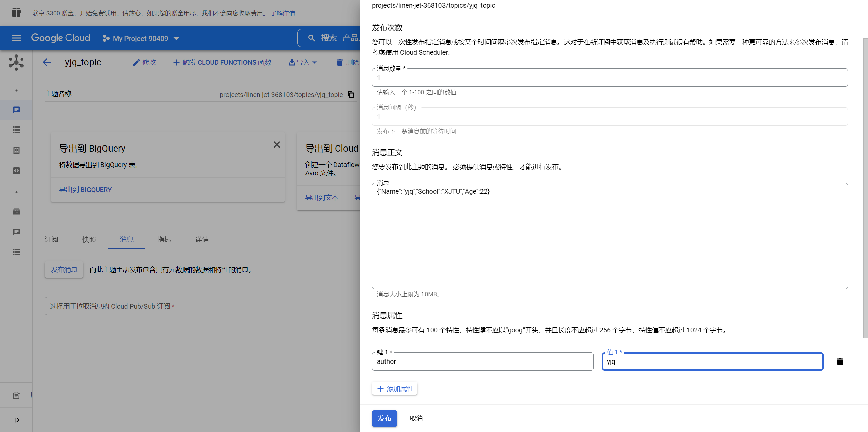Select the Topics sidebar icon
868x432 pixels.
click(16, 110)
